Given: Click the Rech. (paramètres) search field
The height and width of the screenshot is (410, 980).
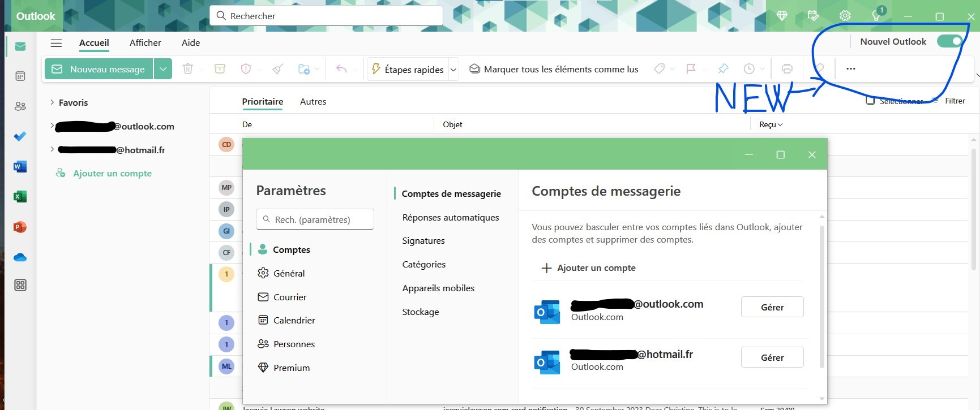Looking at the screenshot, I should 315,219.
